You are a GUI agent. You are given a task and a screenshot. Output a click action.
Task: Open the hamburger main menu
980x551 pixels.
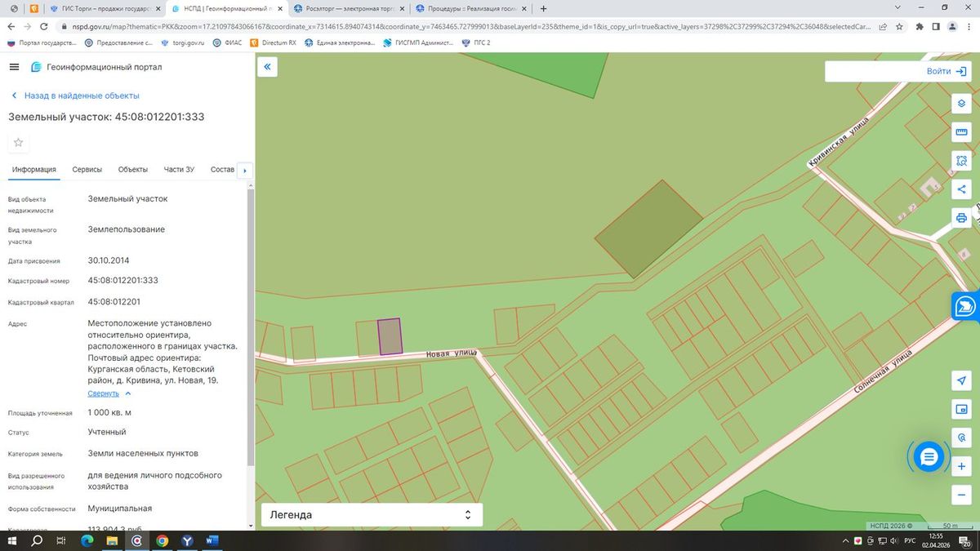[x=15, y=67]
